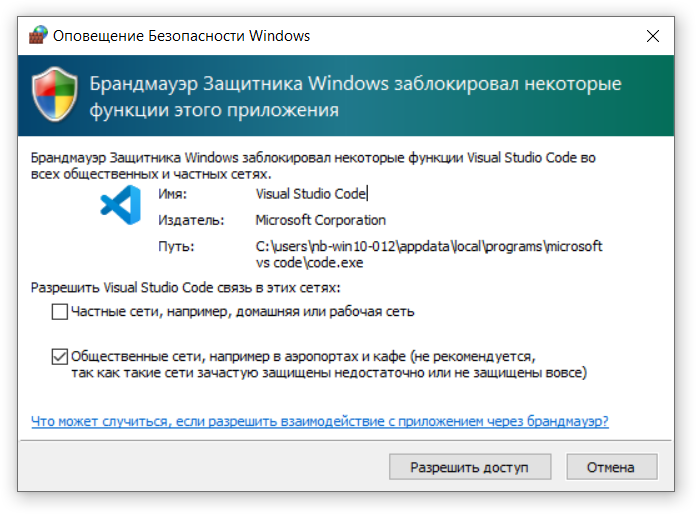Screen dimensions: 696x514
Task: Click the 'Путь:' label
Action: pos(176,246)
